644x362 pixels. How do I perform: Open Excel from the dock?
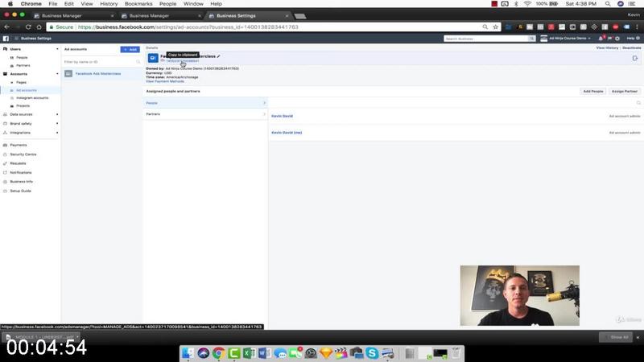(250, 353)
